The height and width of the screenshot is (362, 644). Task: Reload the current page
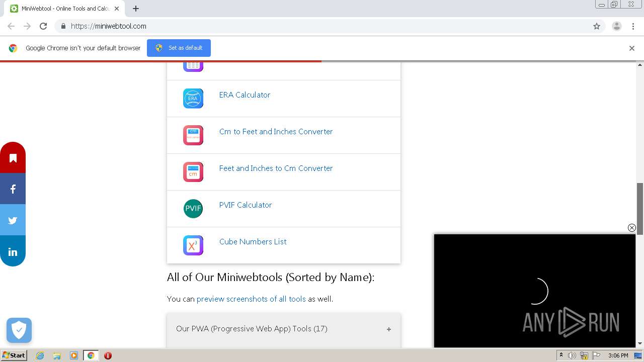click(x=43, y=26)
